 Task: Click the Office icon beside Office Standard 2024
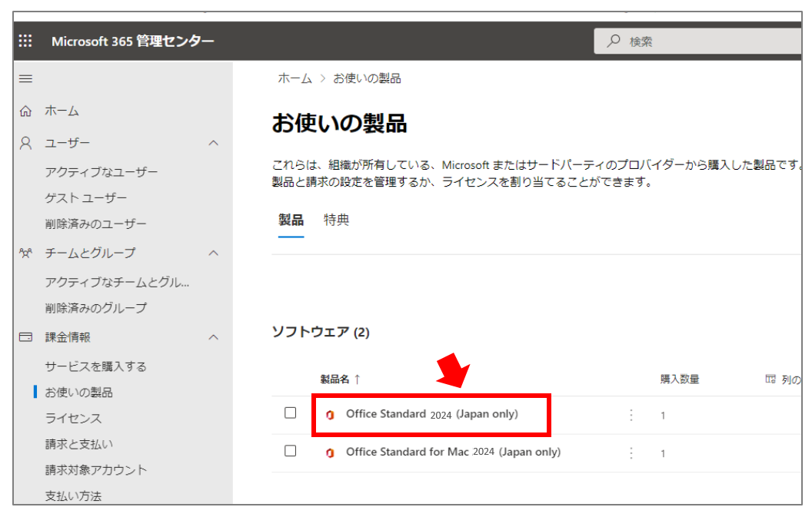point(330,415)
